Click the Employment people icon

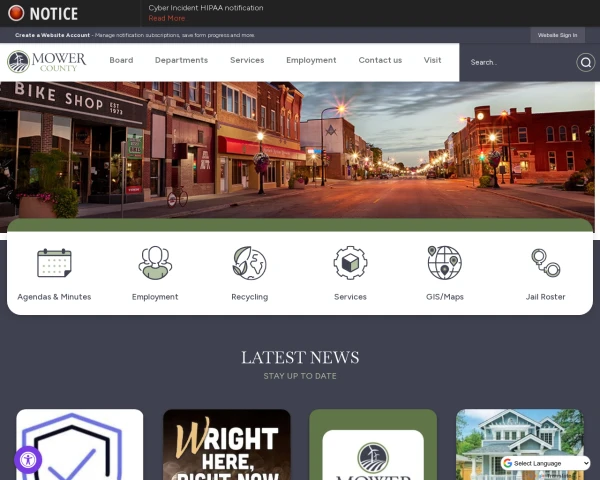click(155, 263)
